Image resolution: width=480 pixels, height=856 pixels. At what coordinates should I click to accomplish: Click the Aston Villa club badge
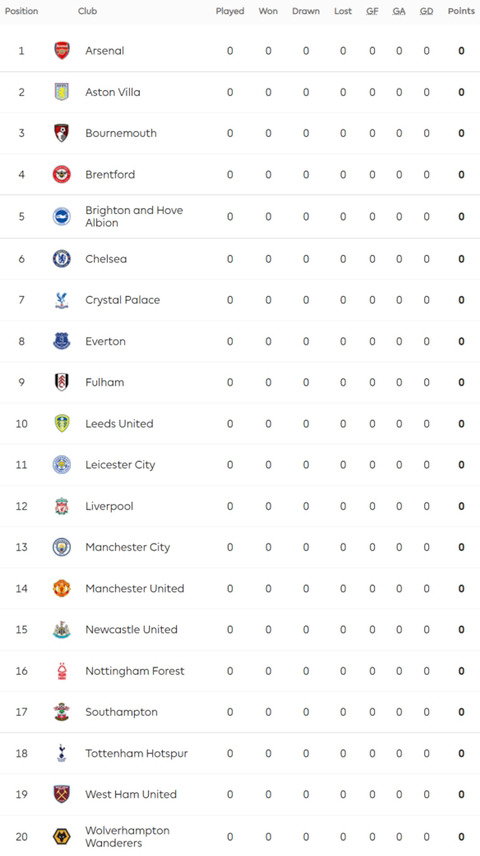pos(62,92)
